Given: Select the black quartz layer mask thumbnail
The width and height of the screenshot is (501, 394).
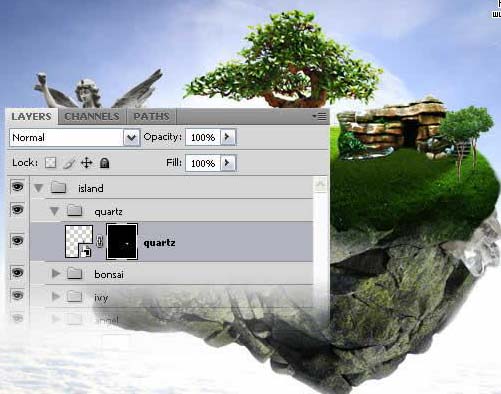Looking at the screenshot, I should [x=122, y=241].
